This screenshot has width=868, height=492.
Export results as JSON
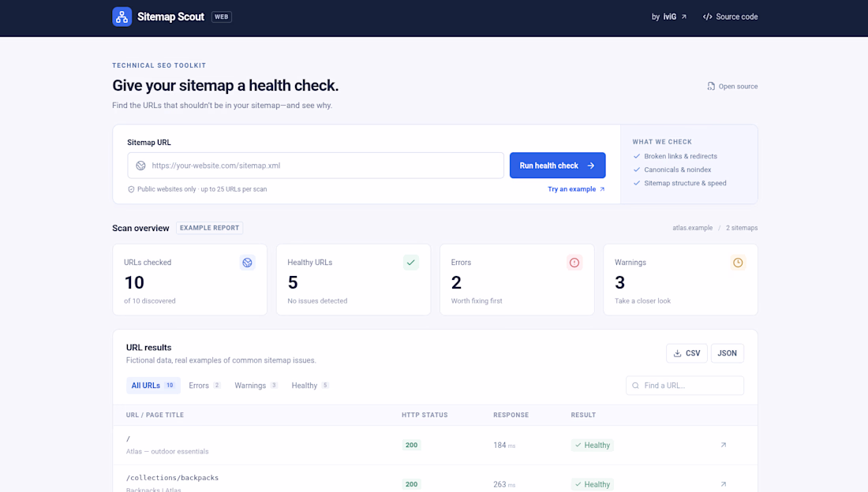[728, 353]
